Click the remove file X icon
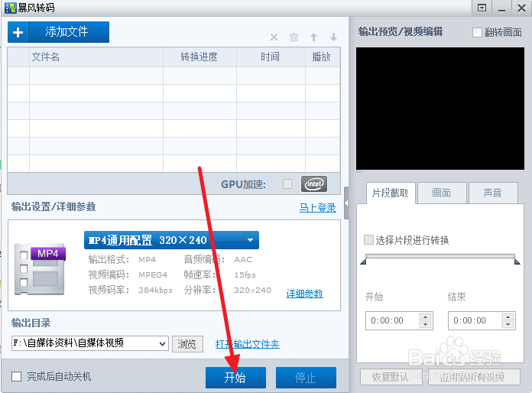The height and width of the screenshot is (393, 532). tap(274, 37)
